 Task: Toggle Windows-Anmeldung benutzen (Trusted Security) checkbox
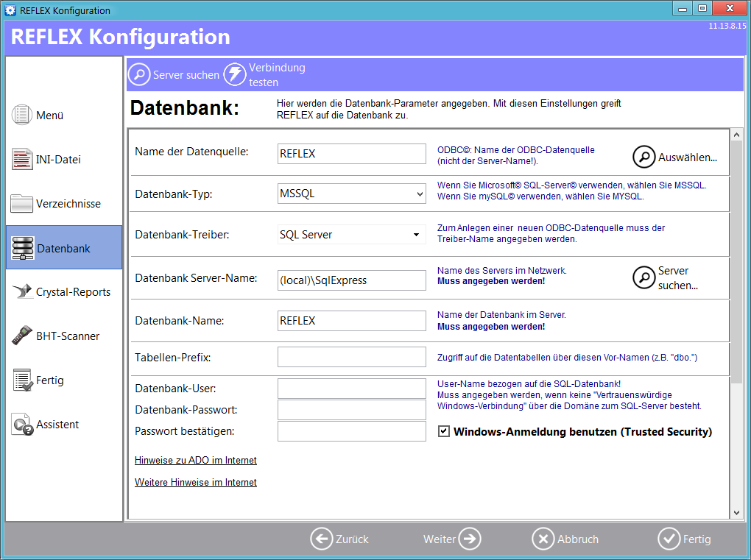click(443, 431)
